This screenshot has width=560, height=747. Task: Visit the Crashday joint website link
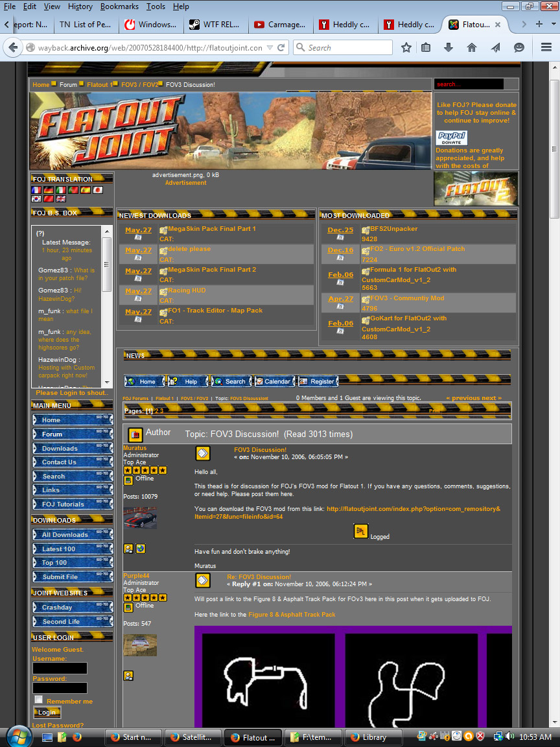click(73, 608)
